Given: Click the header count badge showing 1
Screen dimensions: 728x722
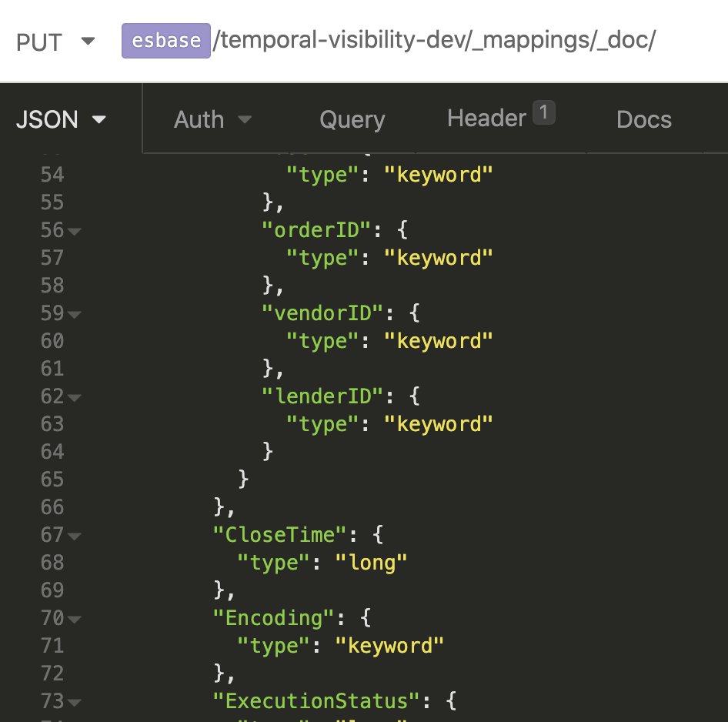Looking at the screenshot, I should (x=543, y=112).
